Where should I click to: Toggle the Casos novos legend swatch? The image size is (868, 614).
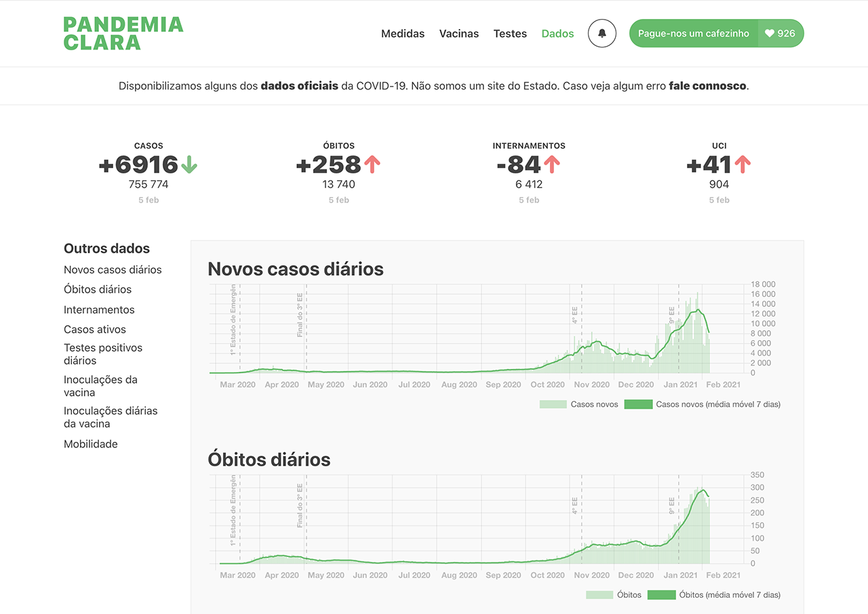pyautogui.click(x=553, y=405)
